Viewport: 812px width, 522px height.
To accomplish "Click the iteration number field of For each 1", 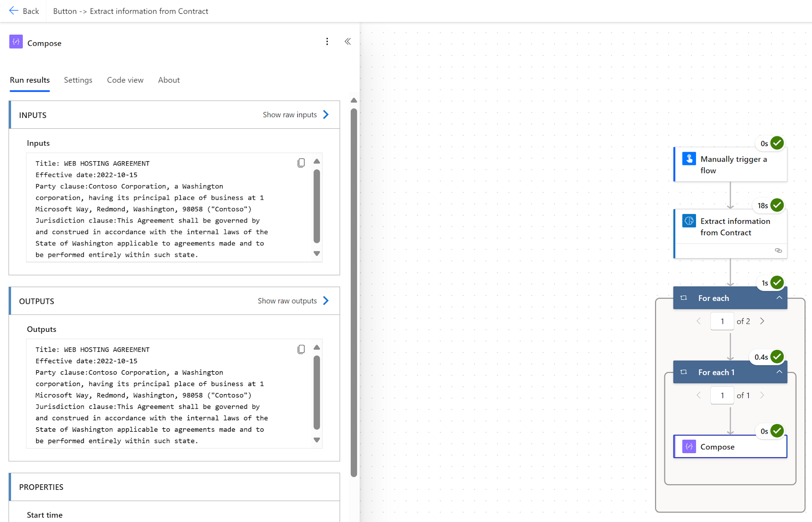I will coord(722,395).
